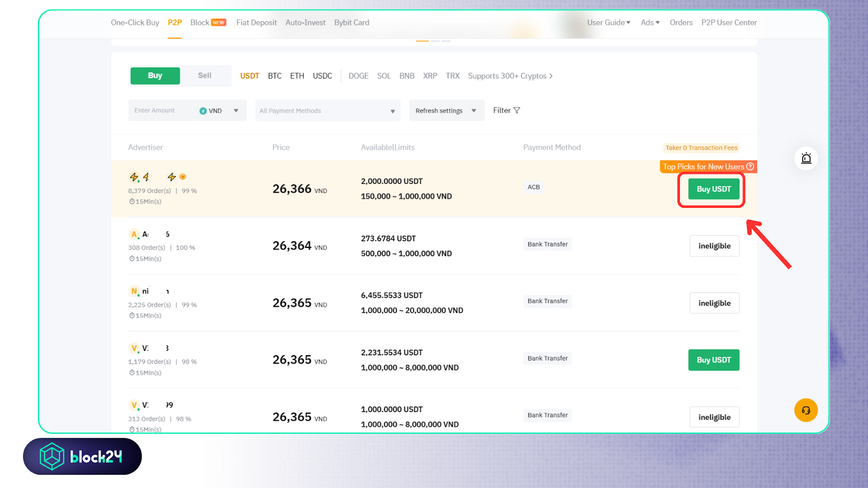Click the 8,379 Order(s) text

tap(149, 191)
